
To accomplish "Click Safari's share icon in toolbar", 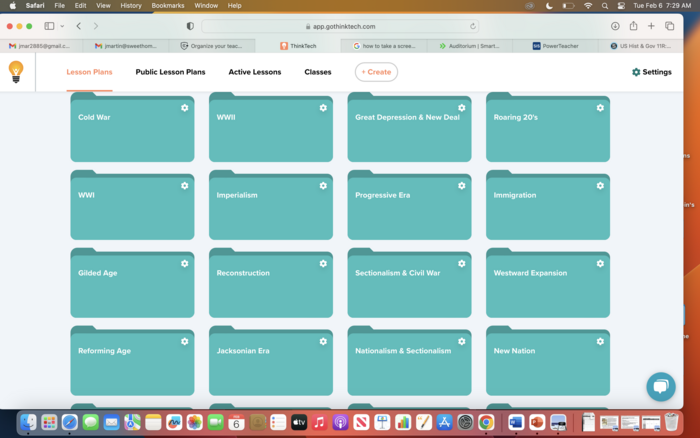I will click(x=633, y=26).
